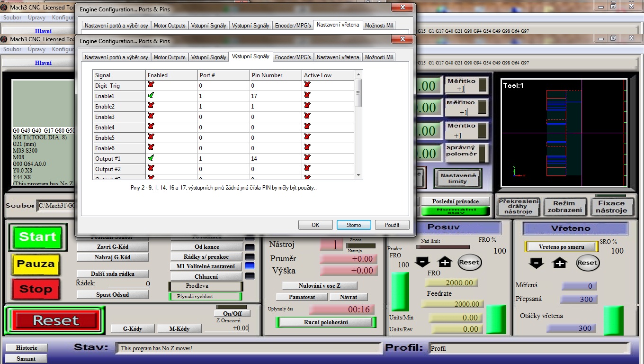
Task: Open Motor Outputs tab in front dialog
Action: coord(170,57)
